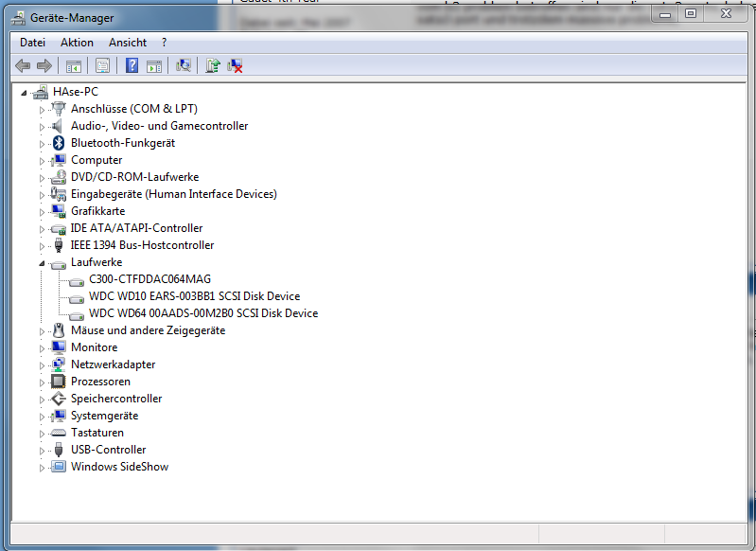Expand the USB-Controller node
The image size is (756, 551).
click(42, 451)
